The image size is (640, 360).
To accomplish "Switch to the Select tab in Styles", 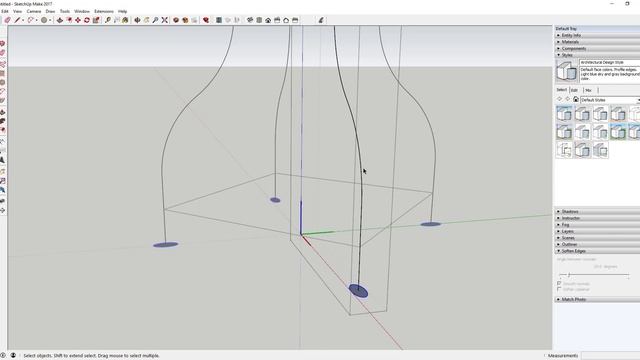I will pos(562,90).
